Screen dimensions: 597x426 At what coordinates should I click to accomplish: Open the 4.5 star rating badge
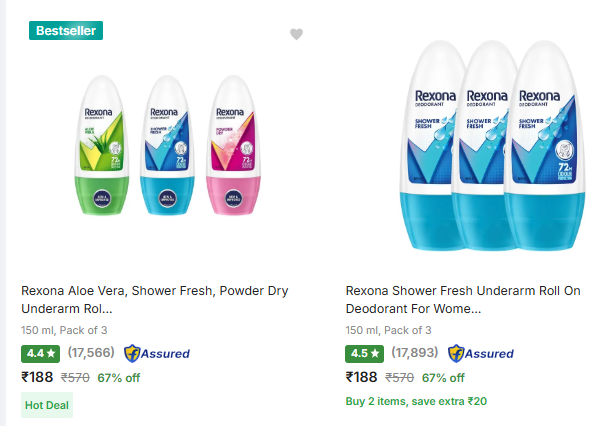point(364,354)
